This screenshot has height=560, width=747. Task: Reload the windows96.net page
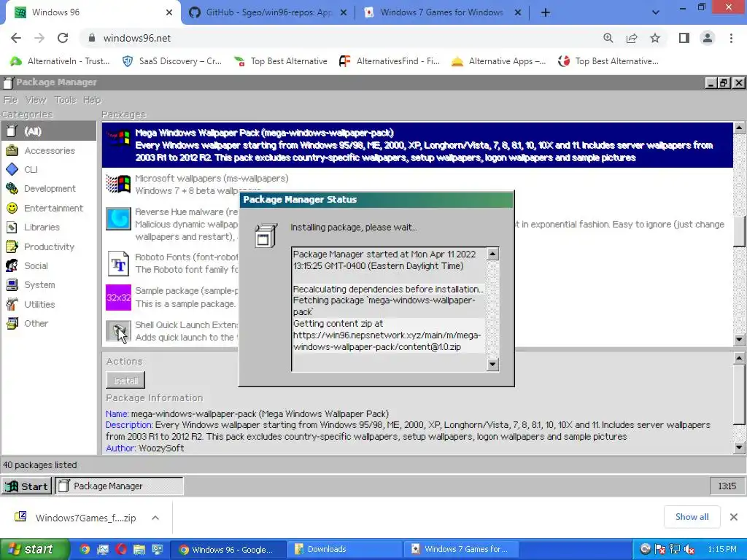(63, 38)
